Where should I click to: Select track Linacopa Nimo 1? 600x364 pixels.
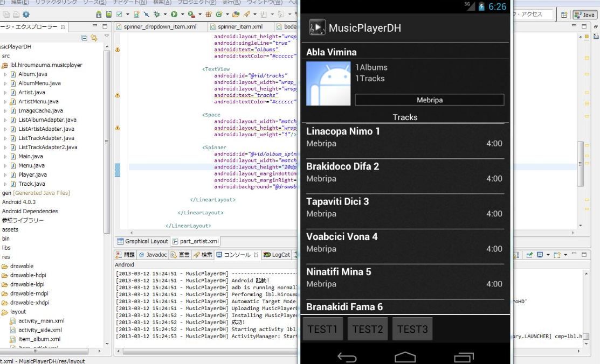405,141
